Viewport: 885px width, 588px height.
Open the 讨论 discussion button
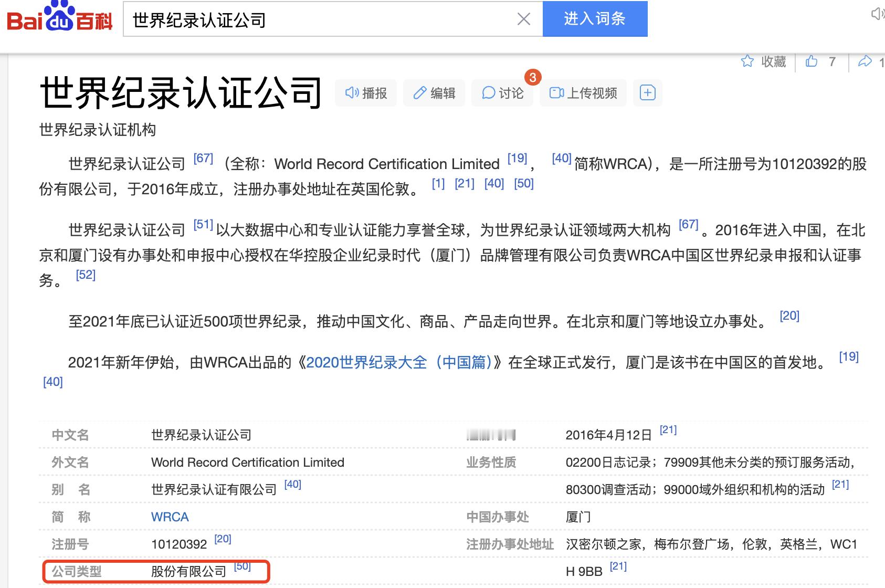[x=502, y=93]
